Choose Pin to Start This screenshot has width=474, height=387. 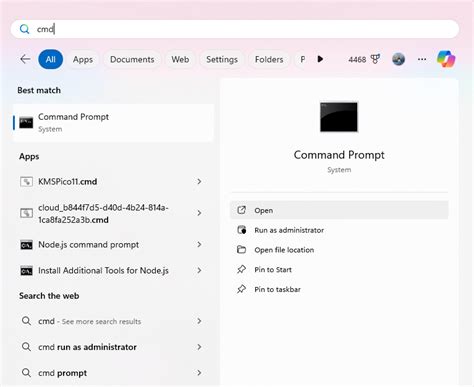(x=339, y=269)
